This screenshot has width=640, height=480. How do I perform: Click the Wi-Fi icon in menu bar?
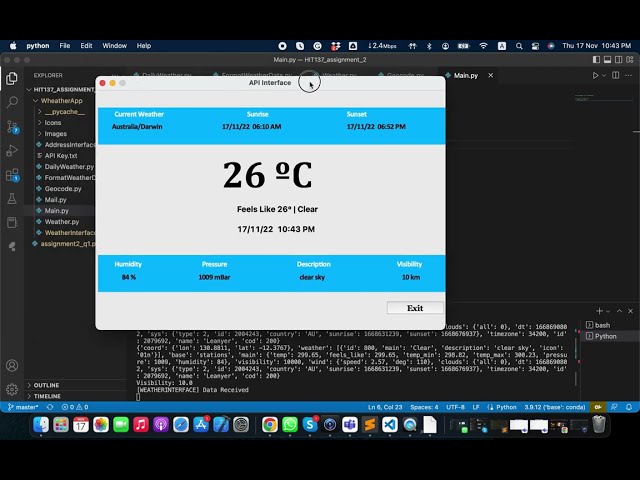(x=484, y=46)
